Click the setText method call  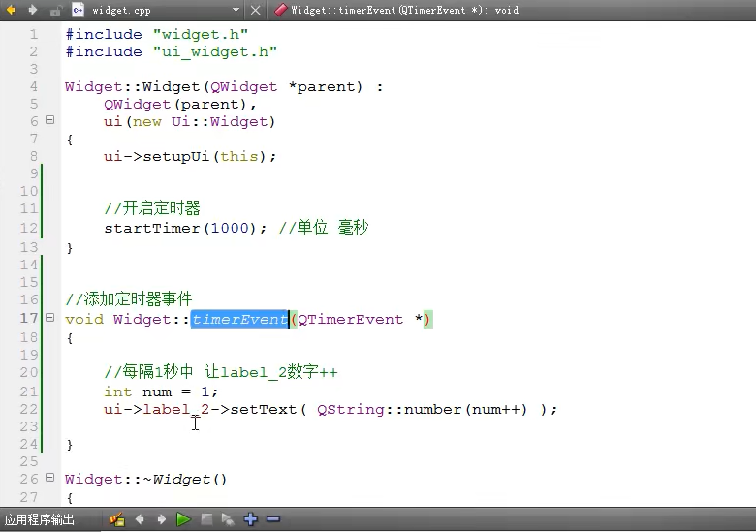(x=264, y=410)
